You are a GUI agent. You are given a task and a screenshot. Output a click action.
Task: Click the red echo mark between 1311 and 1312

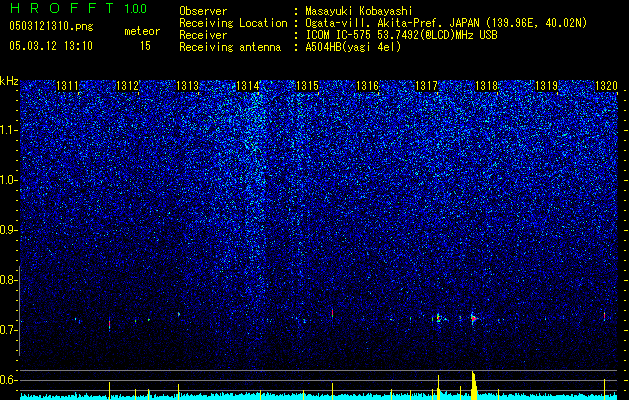(x=109, y=324)
